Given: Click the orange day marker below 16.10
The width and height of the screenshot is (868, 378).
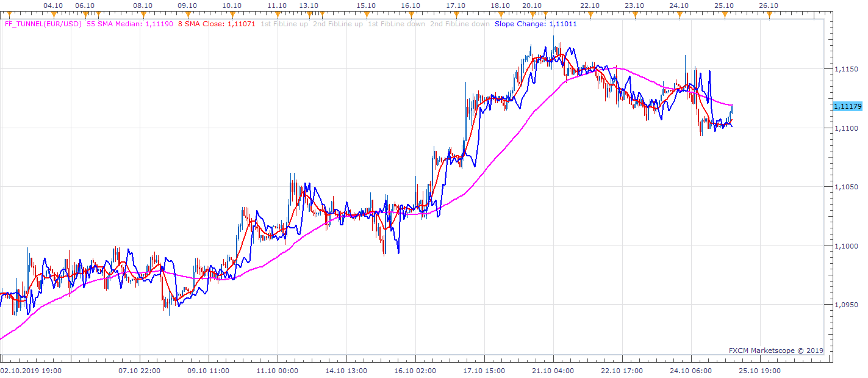Looking at the screenshot, I should [x=411, y=13].
